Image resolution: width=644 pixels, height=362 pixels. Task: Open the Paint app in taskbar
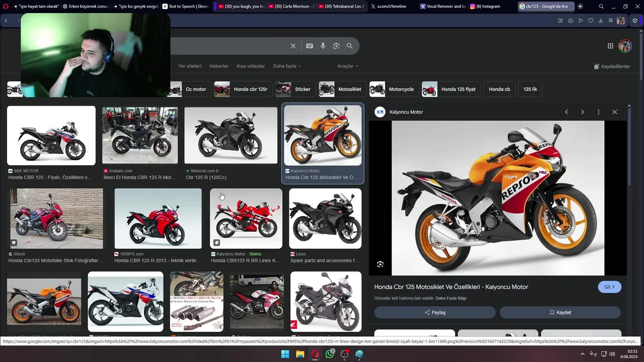[x=359, y=354]
